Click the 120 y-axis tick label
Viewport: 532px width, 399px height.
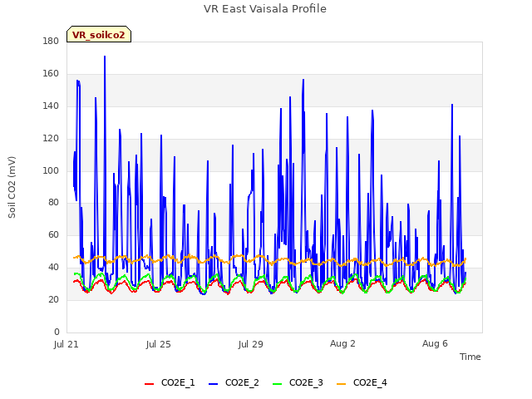pyautogui.click(x=51, y=139)
